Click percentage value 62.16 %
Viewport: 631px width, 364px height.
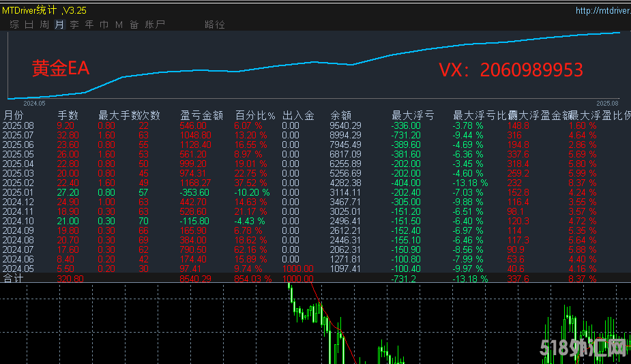[x=250, y=249]
